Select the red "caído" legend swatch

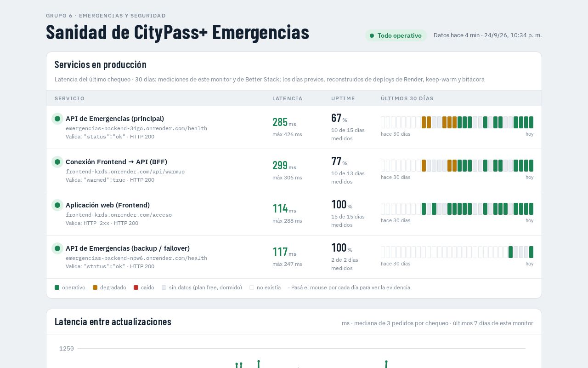tap(136, 287)
